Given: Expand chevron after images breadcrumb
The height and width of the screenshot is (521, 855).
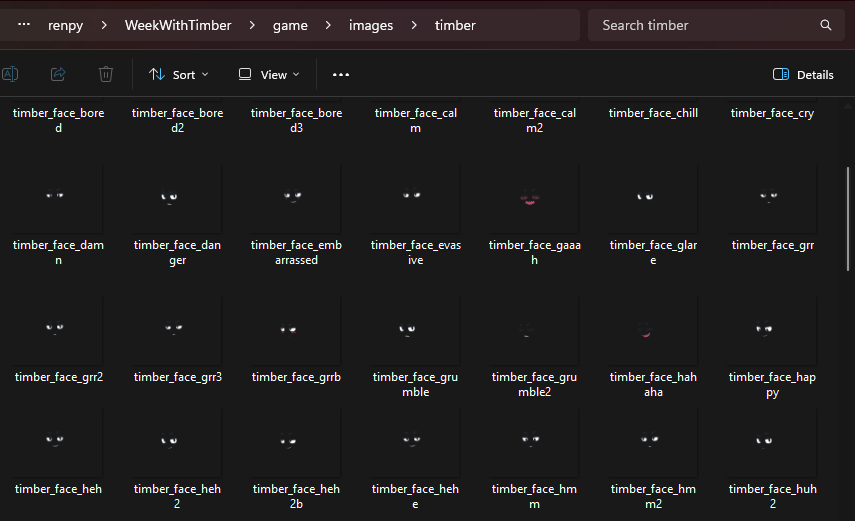Looking at the screenshot, I should pyautogui.click(x=414, y=25).
